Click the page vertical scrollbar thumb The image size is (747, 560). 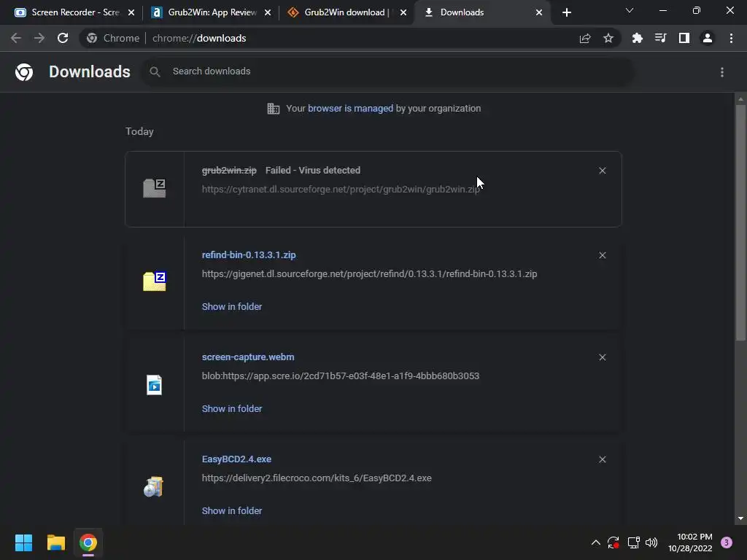[x=740, y=223]
